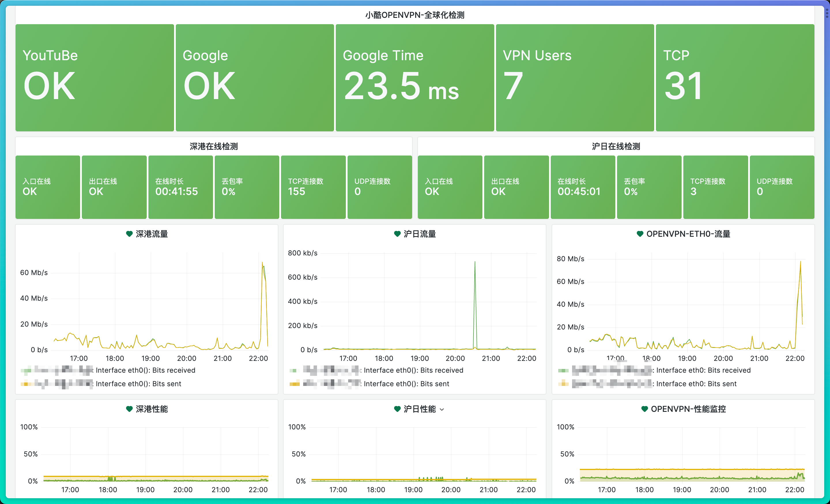Click heart icon on OPENVPN-性能监控 panel
Image resolution: width=830 pixels, height=504 pixels.
(644, 409)
